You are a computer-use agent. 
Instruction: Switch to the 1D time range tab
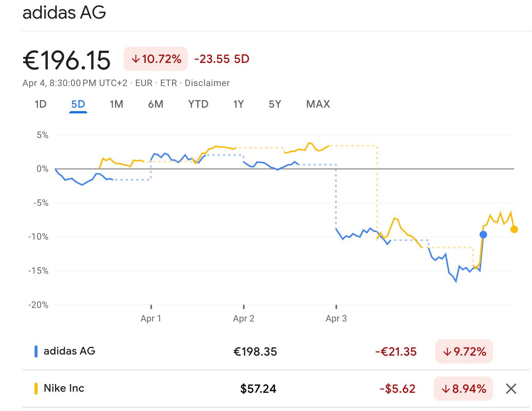pos(41,104)
